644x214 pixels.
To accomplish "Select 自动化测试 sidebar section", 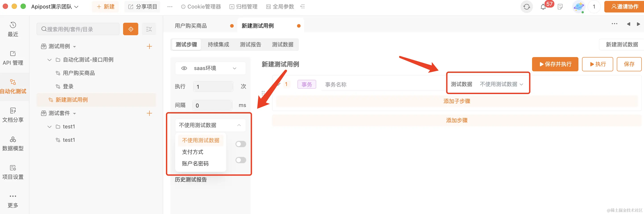I will coord(13,86).
